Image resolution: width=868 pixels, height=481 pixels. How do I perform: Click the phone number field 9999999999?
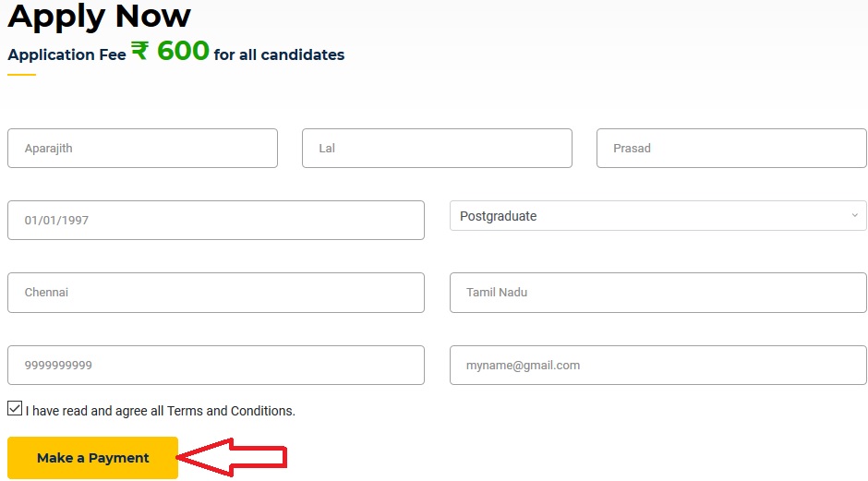(x=216, y=366)
